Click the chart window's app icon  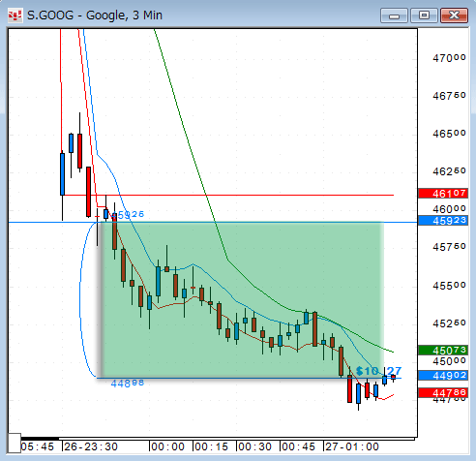[x=15, y=15]
